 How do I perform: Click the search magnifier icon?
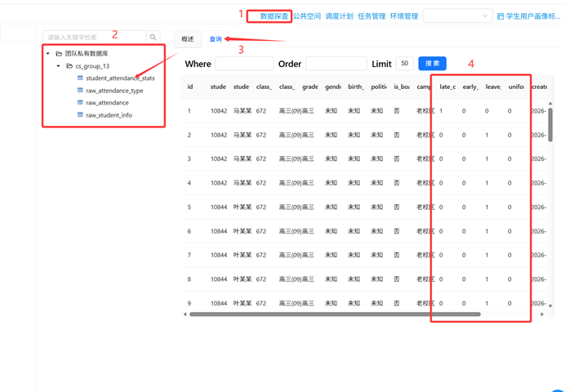point(153,37)
